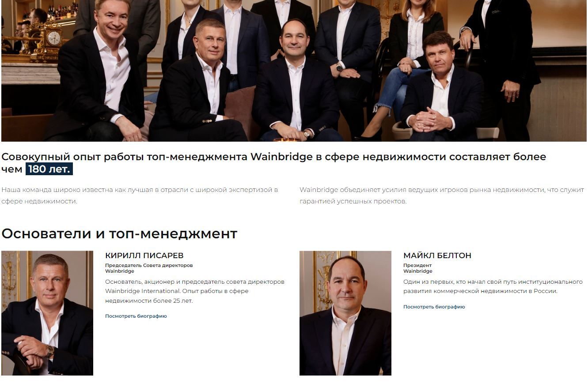The image size is (588, 387).
Task: Click the 'Основатели и топ-менеджмент' heading
Action: [119, 234]
